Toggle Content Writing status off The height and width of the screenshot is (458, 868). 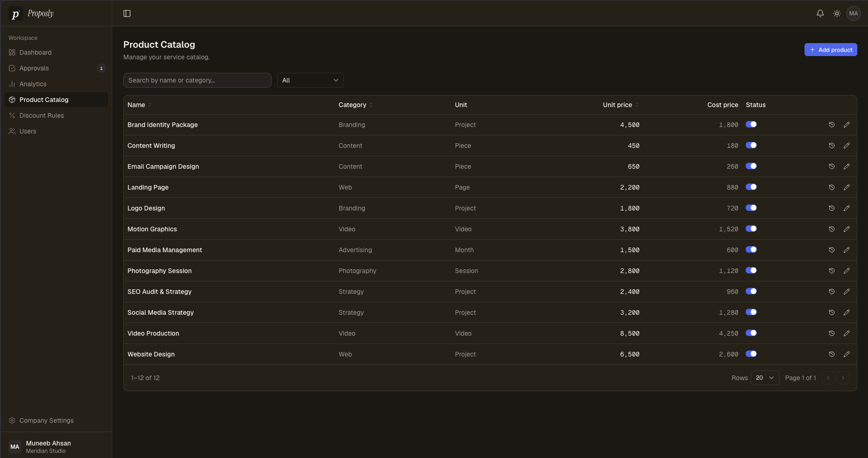[x=751, y=145]
